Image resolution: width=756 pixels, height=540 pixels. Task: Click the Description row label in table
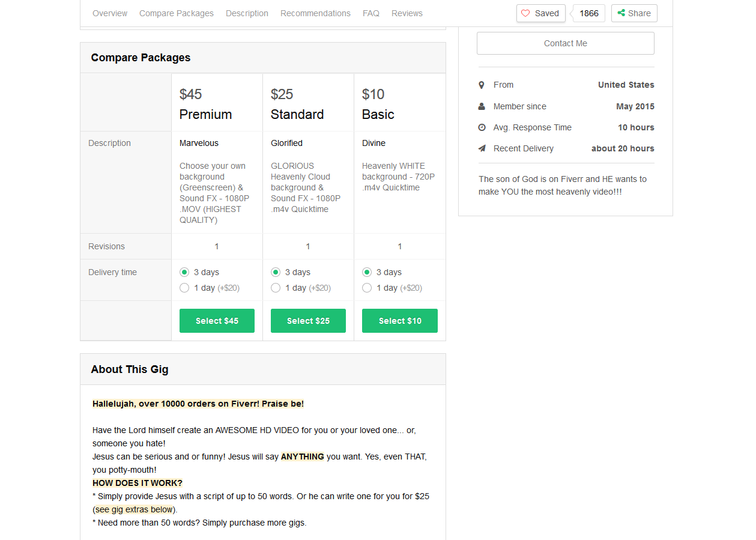click(x=109, y=143)
